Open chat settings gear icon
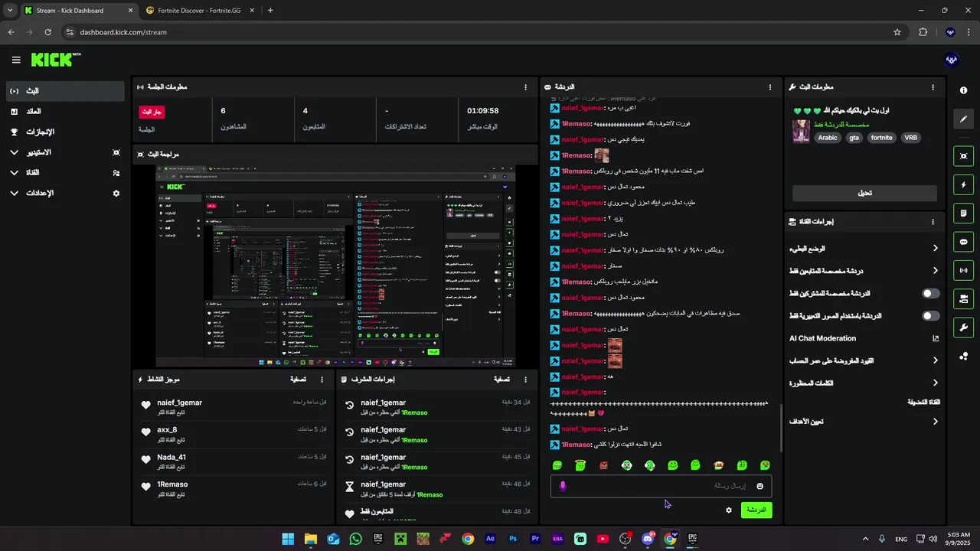Image resolution: width=980 pixels, height=551 pixels. pos(729,510)
